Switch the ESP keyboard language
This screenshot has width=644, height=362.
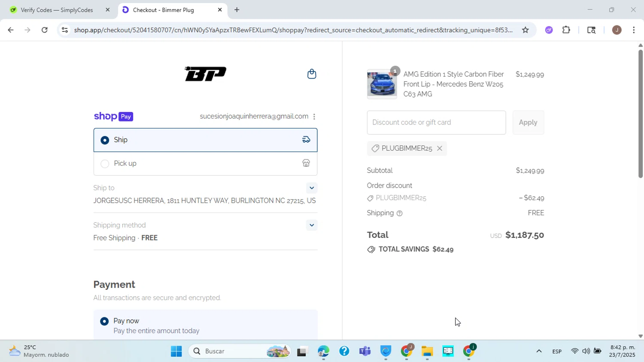click(x=557, y=351)
